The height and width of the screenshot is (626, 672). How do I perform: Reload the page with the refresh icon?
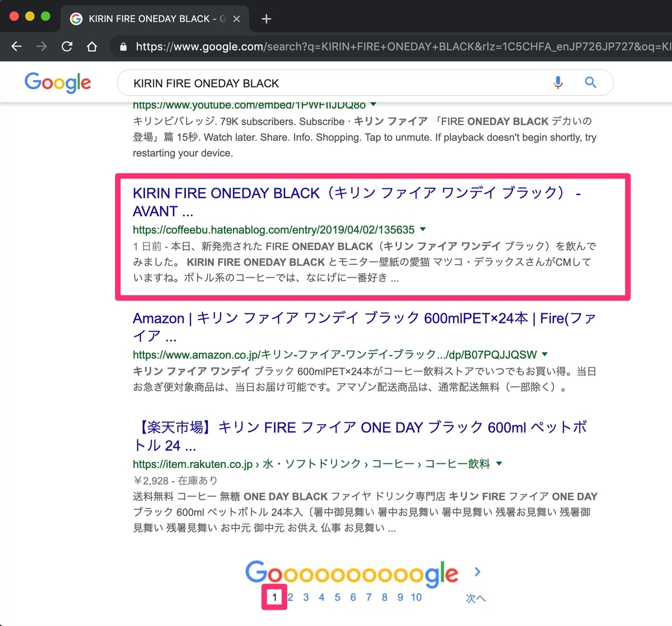pyautogui.click(x=67, y=47)
